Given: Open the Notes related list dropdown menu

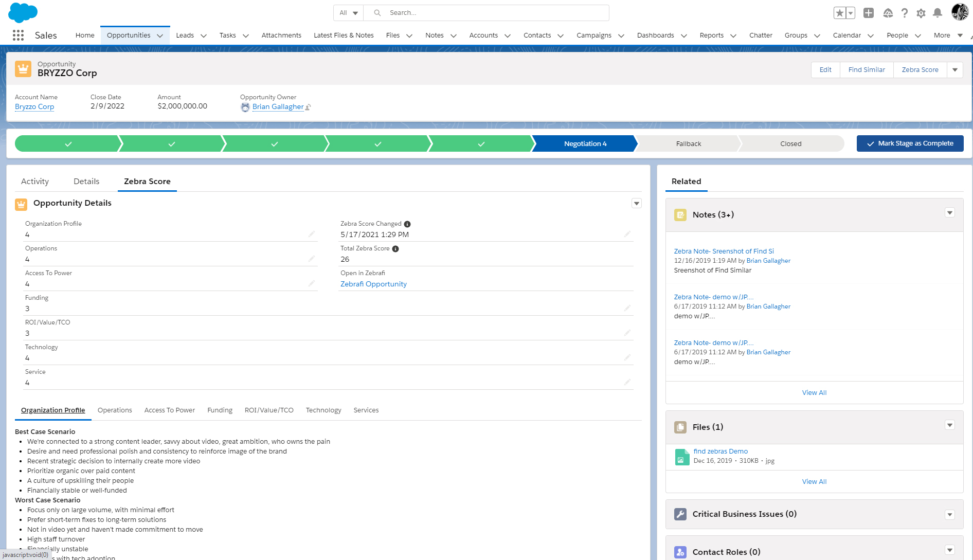Looking at the screenshot, I should point(950,213).
